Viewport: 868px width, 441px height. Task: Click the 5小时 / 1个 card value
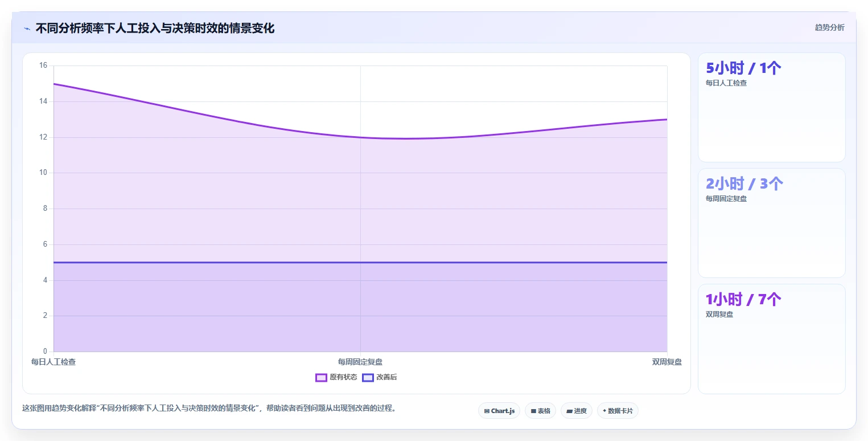click(x=743, y=68)
